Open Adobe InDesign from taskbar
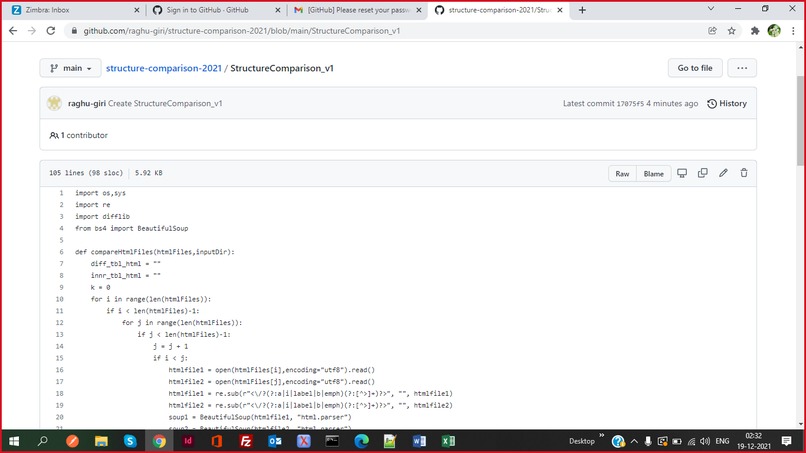806x453 pixels. click(188, 441)
